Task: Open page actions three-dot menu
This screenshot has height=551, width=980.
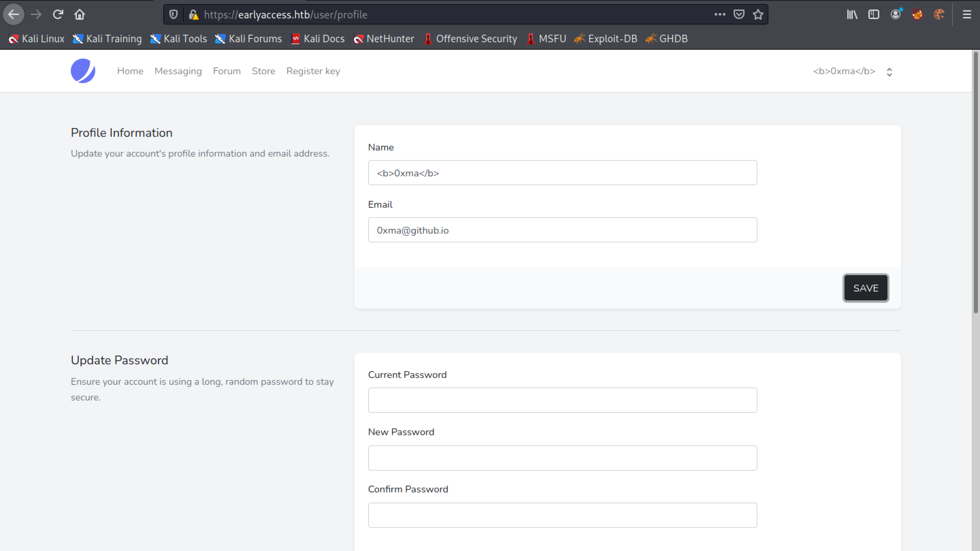Action: point(720,14)
